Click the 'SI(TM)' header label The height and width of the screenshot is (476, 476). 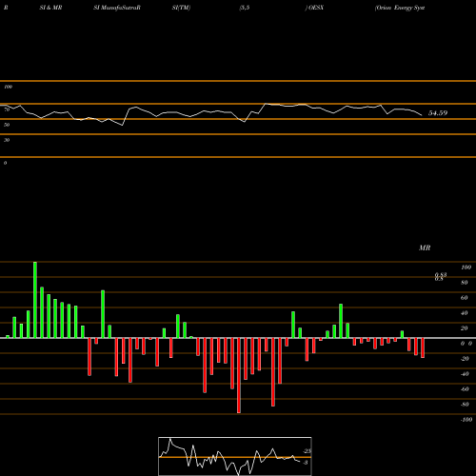tap(181, 8)
